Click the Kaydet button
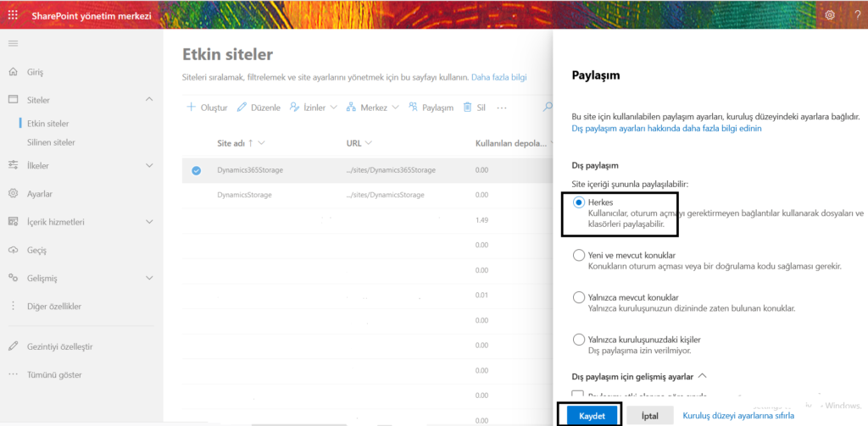The height and width of the screenshot is (426, 868). (x=591, y=415)
